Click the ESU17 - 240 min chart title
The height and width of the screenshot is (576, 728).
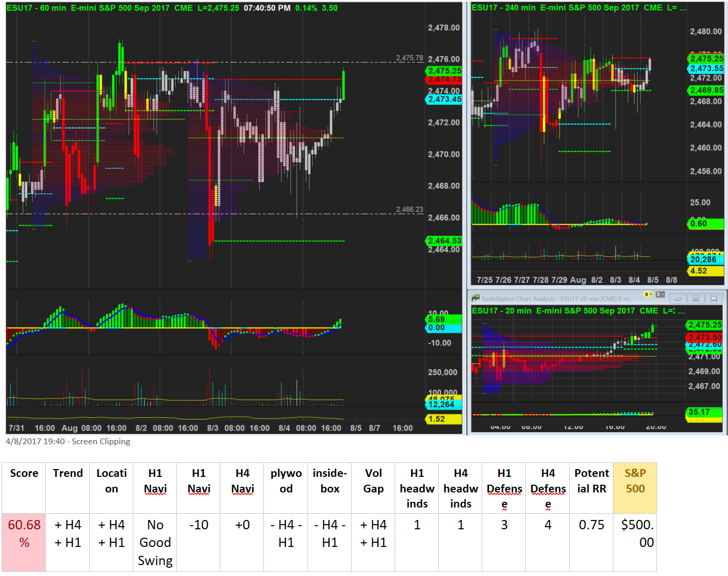579,8
